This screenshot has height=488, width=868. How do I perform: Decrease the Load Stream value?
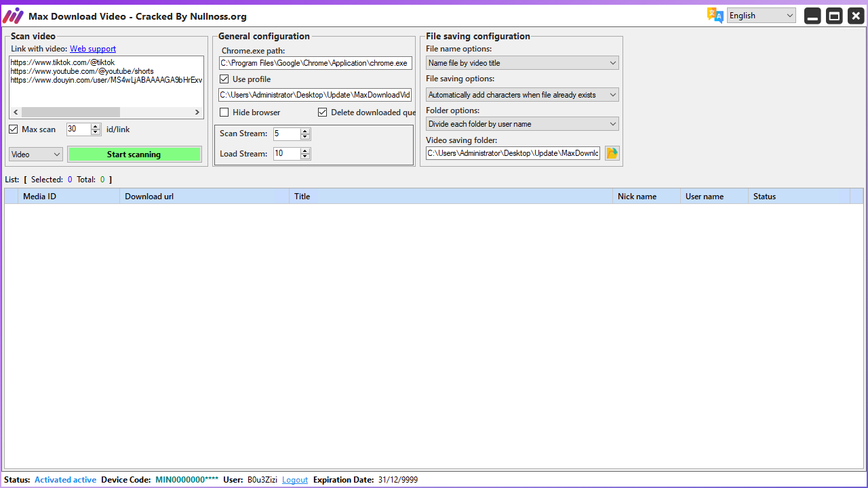click(305, 157)
